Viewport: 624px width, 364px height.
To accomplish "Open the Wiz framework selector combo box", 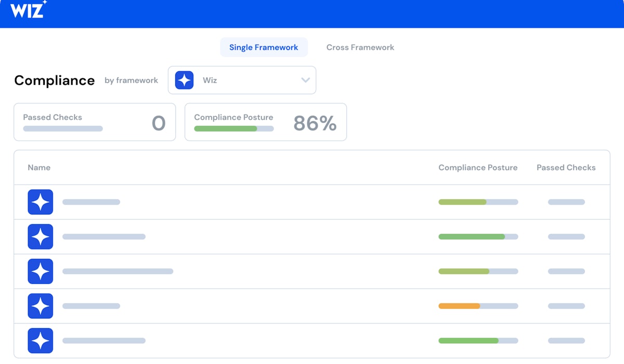I will point(242,80).
